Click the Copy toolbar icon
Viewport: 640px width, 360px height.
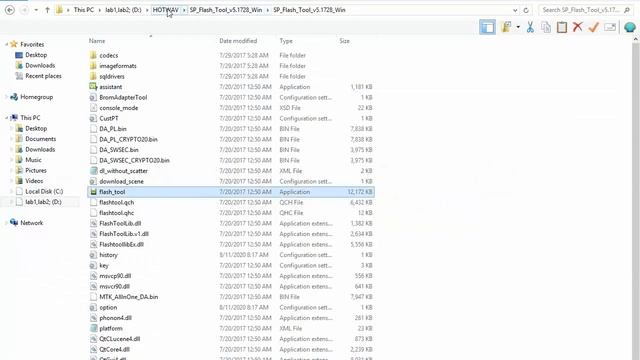[x=546, y=27]
